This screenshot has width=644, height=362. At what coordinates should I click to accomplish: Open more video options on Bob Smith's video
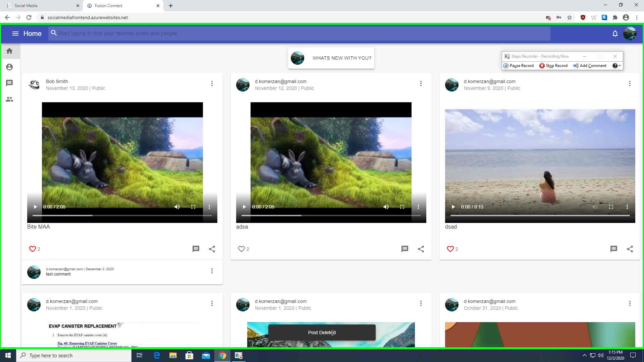(x=209, y=207)
